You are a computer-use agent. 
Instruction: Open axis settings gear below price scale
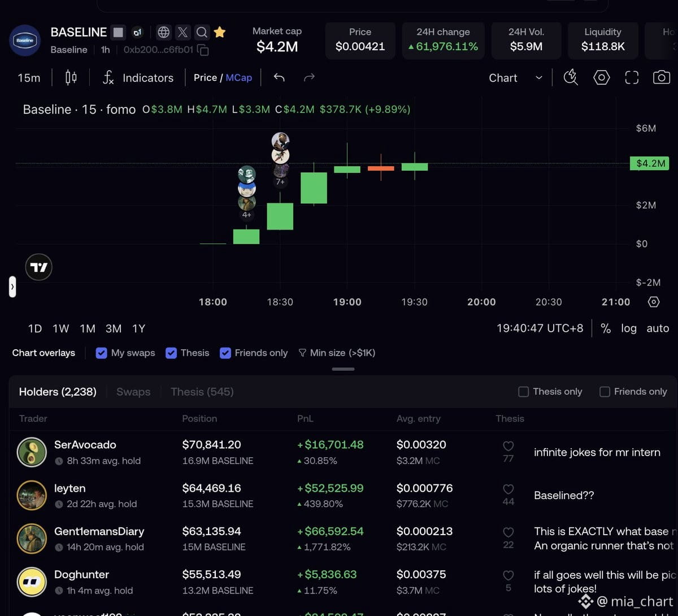click(x=654, y=302)
